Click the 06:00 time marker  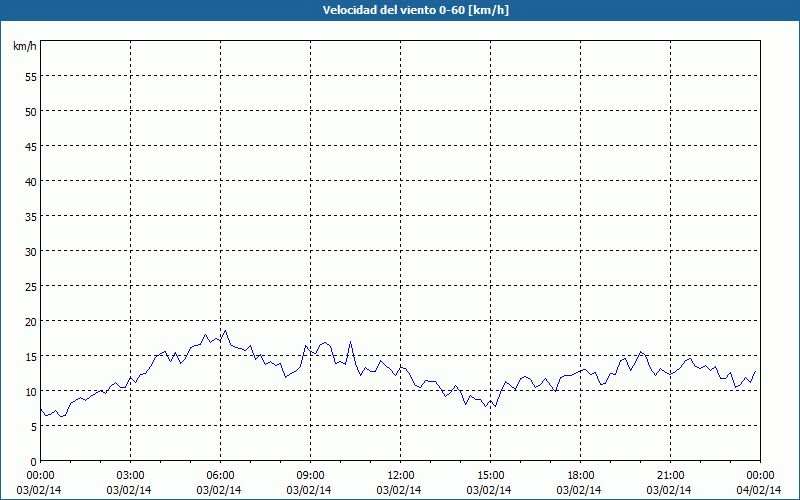coord(220,475)
